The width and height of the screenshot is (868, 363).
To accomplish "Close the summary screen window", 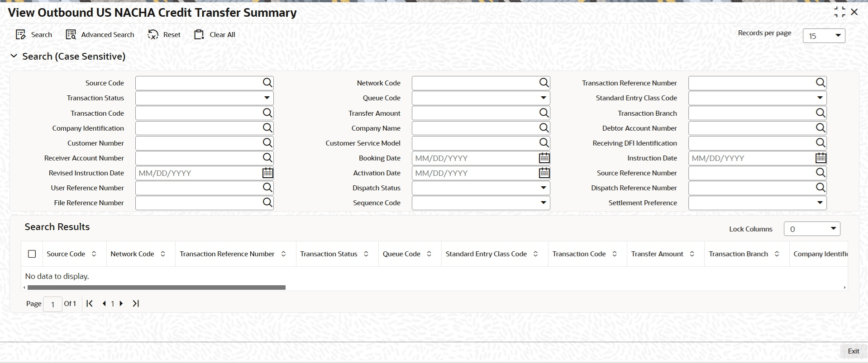I will (x=854, y=12).
